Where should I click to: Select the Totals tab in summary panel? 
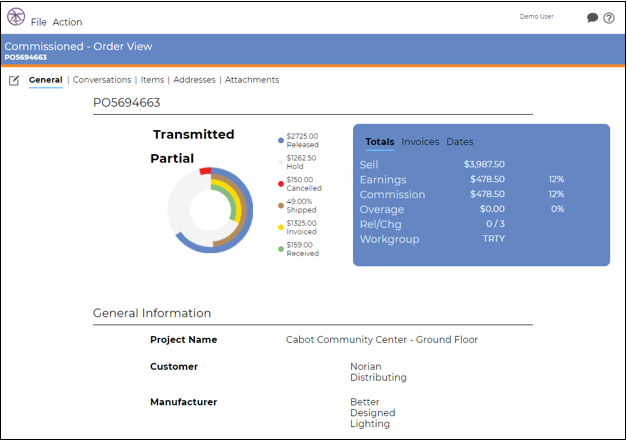pyautogui.click(x=380, y=142)
